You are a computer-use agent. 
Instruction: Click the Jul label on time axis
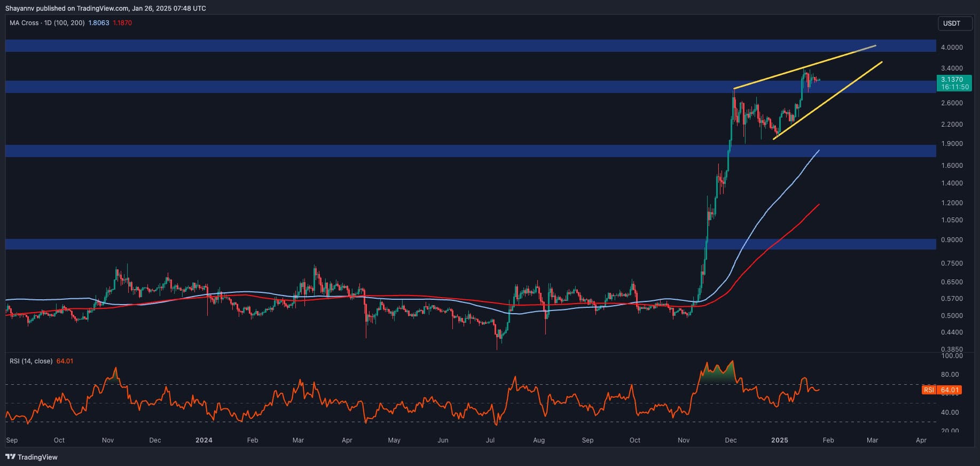(x=490, y=440)
